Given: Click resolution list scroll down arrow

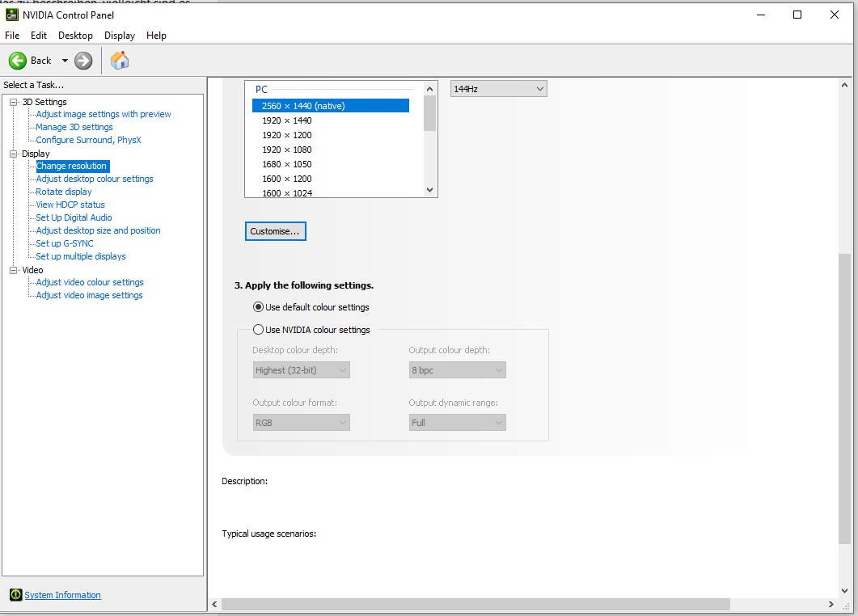Looking at the screenshot, I should pyautogui.click(x=429, y=190).
